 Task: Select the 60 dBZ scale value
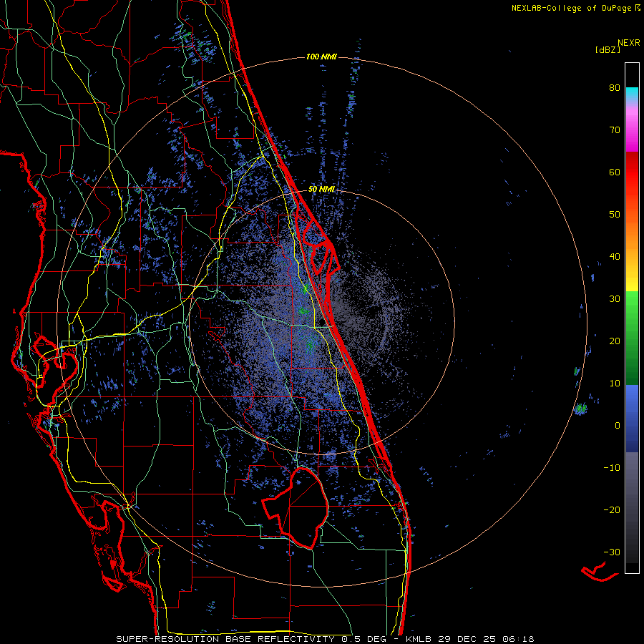615,172
